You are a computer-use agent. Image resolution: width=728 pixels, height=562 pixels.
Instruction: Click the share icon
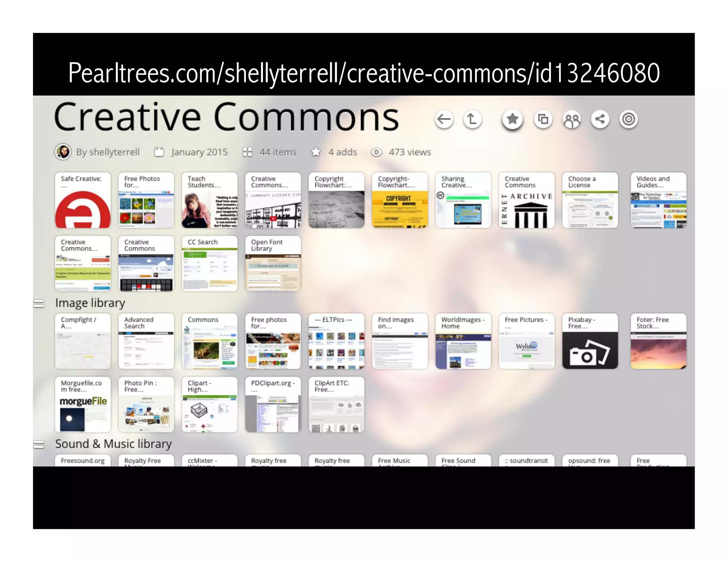[x=600, y=119]
